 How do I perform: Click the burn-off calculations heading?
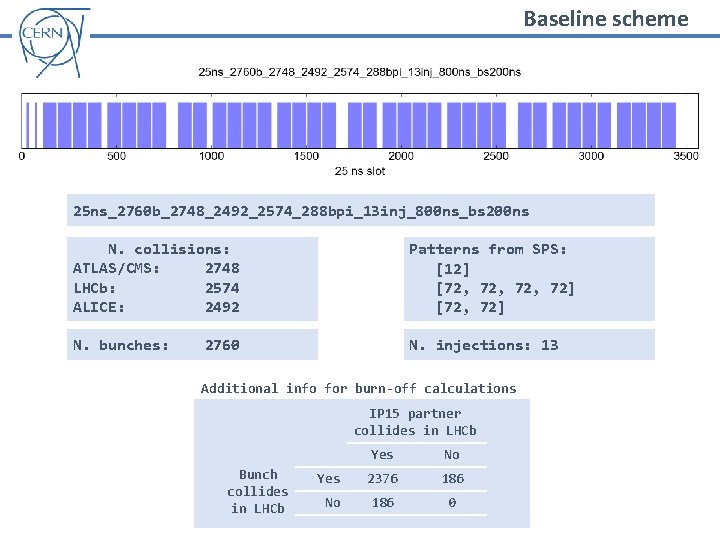(x=358, y=388)
